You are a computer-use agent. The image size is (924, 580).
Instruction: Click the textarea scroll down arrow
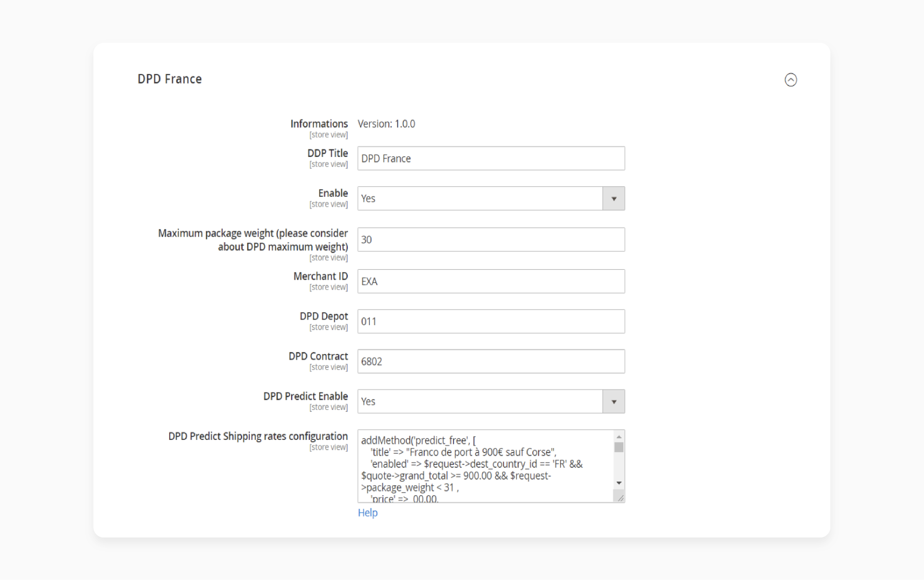[619, 483]
